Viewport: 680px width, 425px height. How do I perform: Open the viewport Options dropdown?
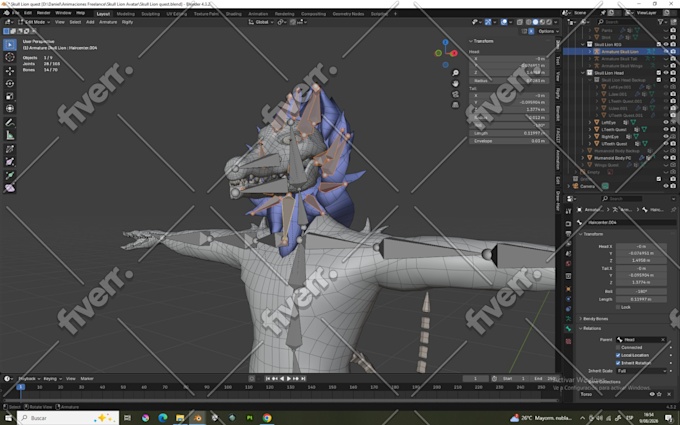pyautogui.click(x=548, y=31)
